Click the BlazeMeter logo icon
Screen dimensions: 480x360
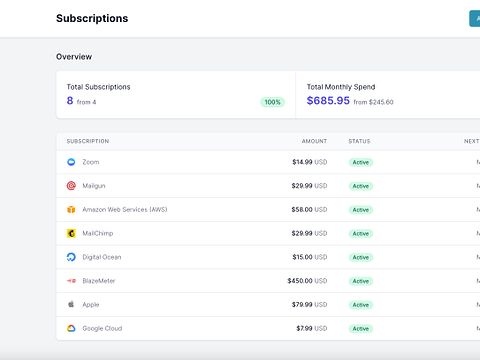(71, 281)
